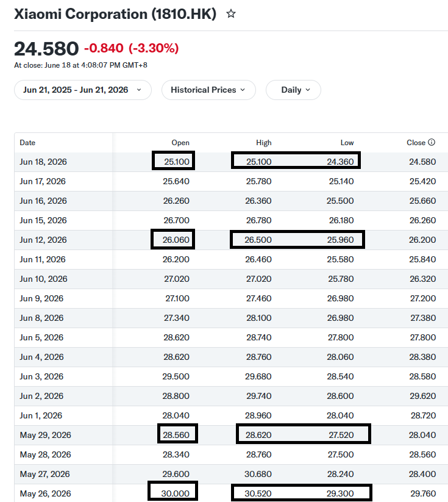
Task: Click the current price 24.580 headline
Action: 46,49
